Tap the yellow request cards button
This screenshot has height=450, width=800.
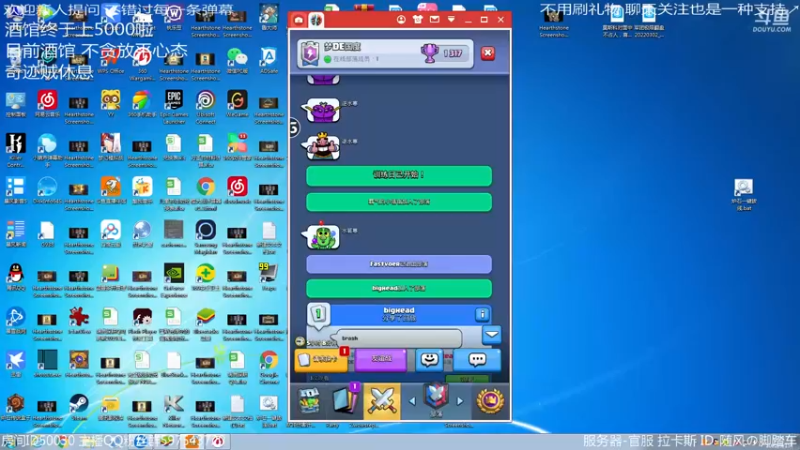322,360
